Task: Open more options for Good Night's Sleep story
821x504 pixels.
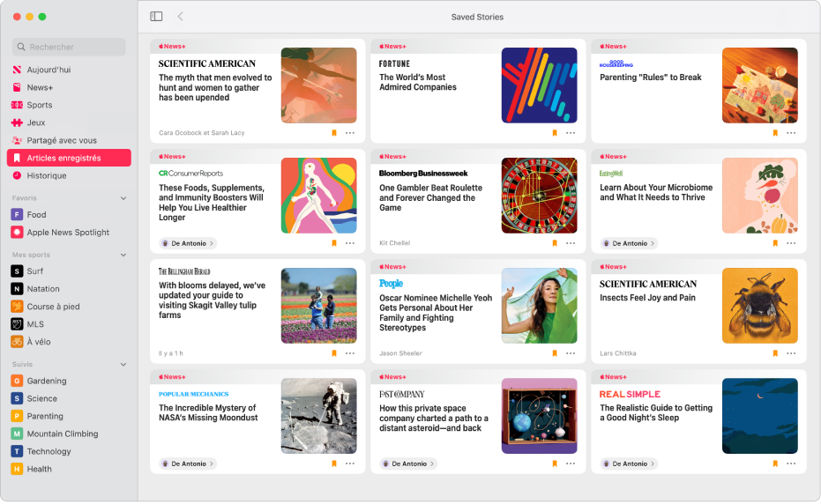Action: [791, 463]
